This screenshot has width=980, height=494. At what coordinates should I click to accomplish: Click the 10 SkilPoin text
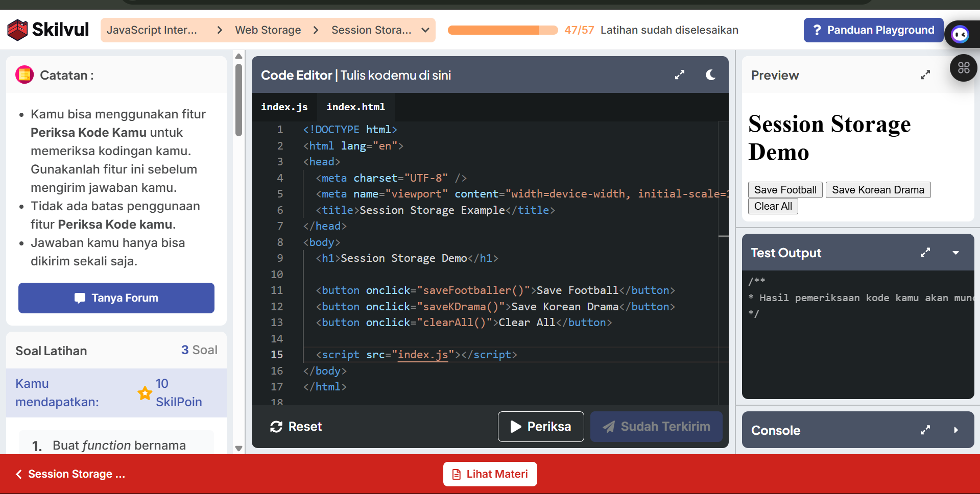click(179, 393)
